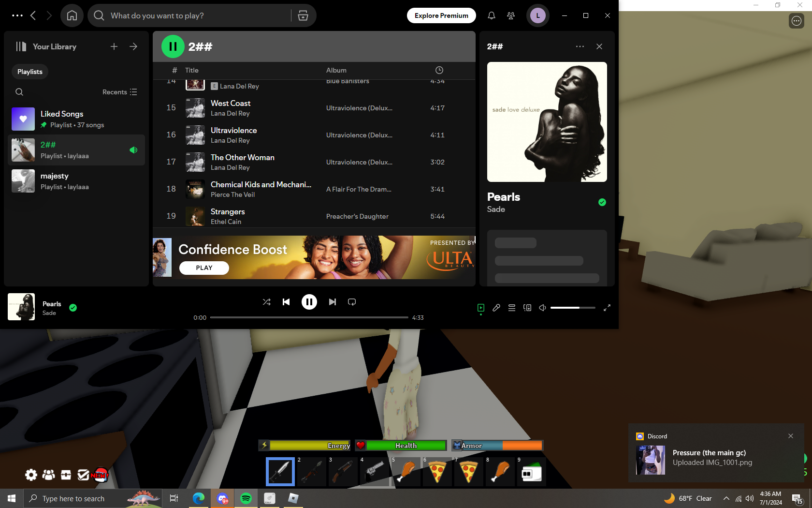The width and height of the screenshot is (812, 508).
Task: Select the item in hotbar slot 9
Action: [x=532, y=471]
